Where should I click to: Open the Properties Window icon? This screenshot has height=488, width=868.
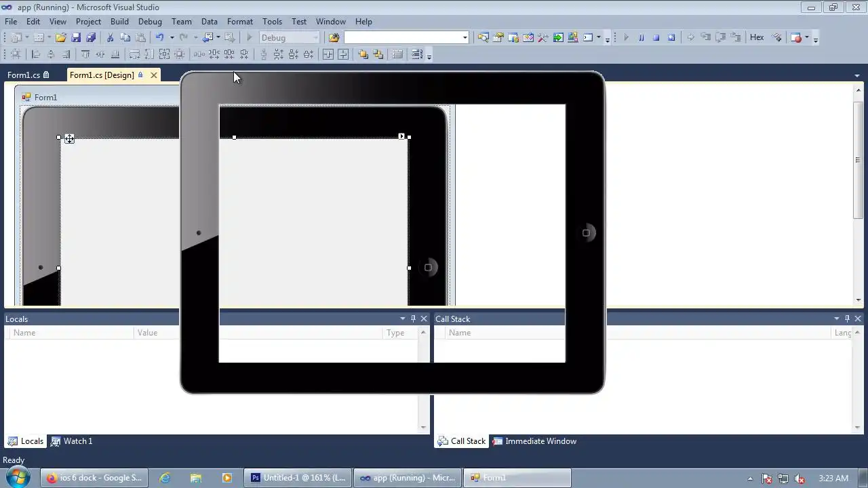pyautogui.click(x=498, y=38)
